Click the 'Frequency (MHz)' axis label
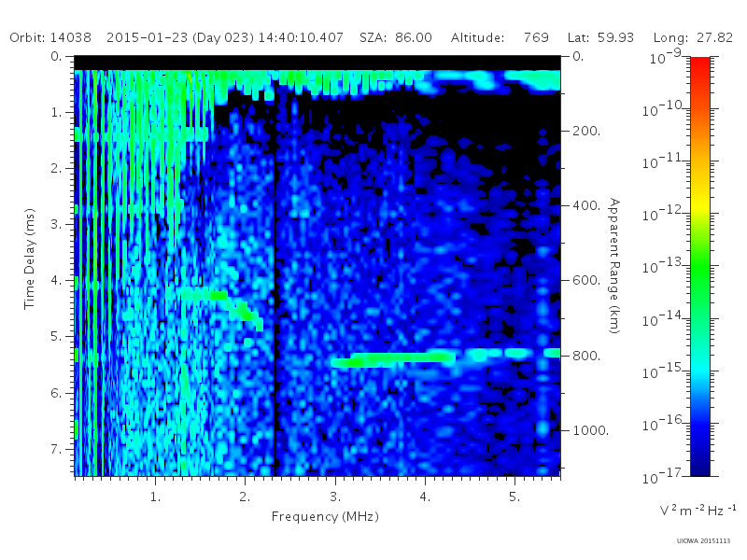Screen dimensions: 747x560 [x=325, y=517]
